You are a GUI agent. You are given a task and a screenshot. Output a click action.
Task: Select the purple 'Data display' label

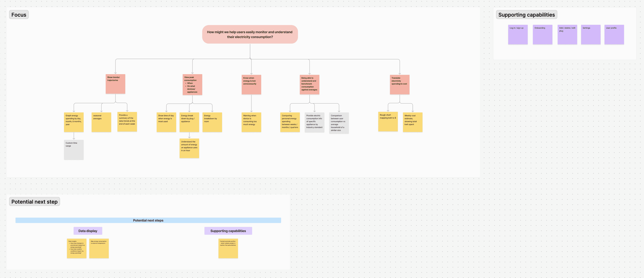88,231
